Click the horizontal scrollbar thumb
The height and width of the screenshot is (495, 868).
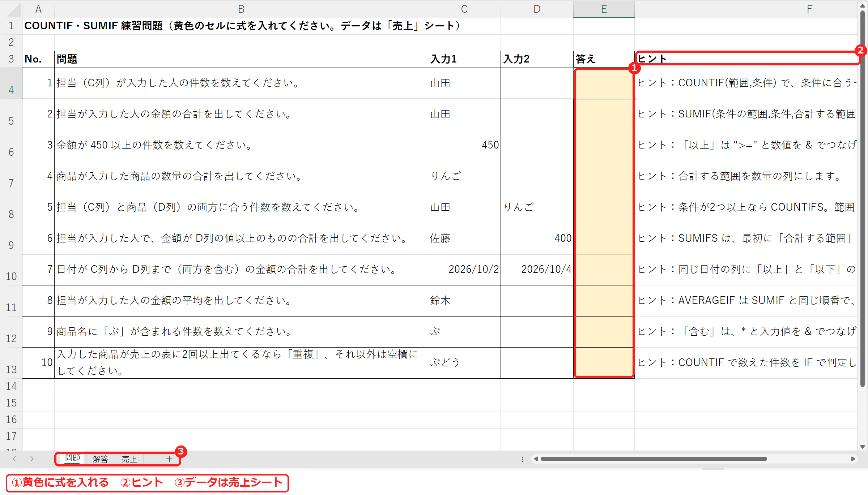(x=654, y=459)
